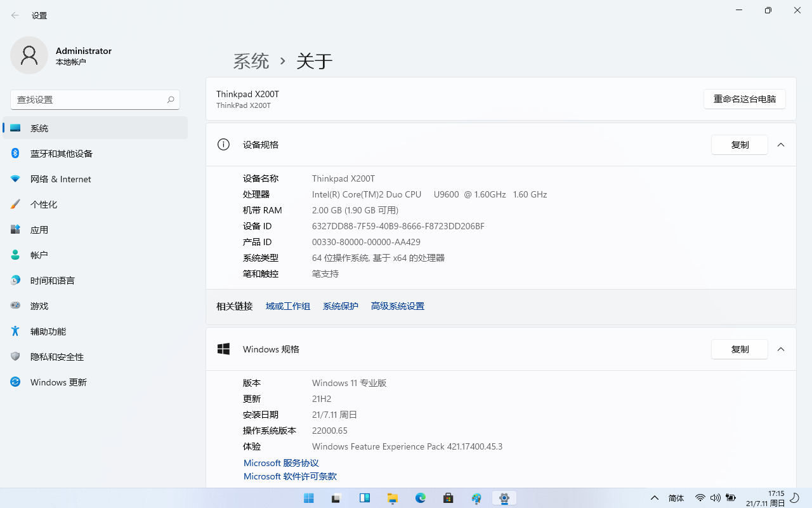Open the taskbar clock and date
The height and width of the screenshot is (508, 812).
[x=766, y=498]
